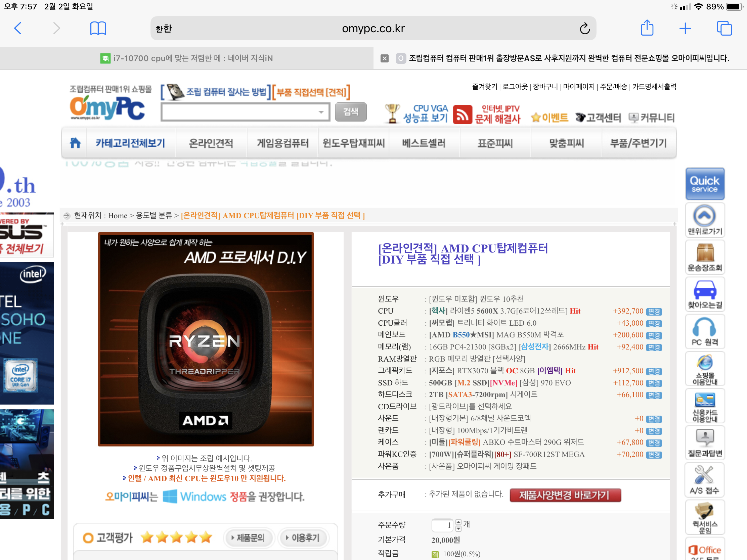Change the CPU option 변경
The width and height of the screenshot is (747, 560).
[654, 312]
